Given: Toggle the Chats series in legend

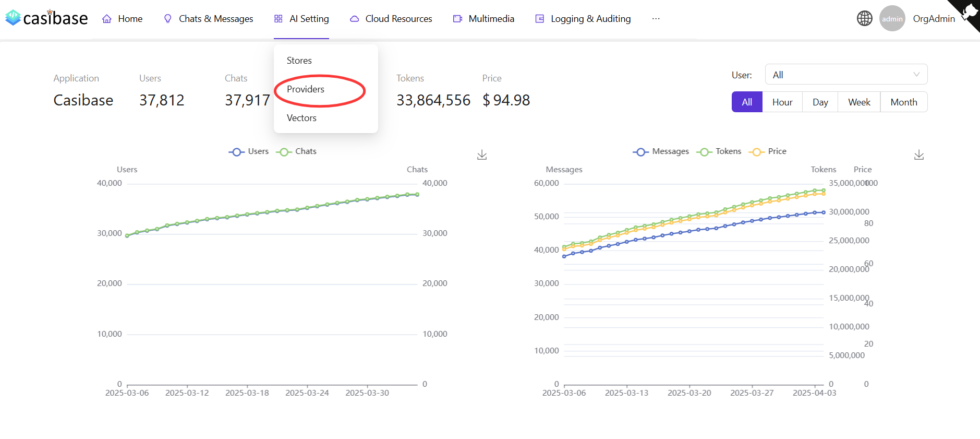Looking at the screenshot, I should click(x=296, y=151).
